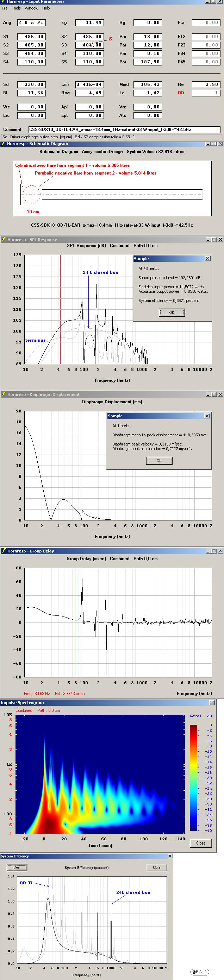Click the Lrc field
The image size is (224, 980).
coord(31,115)
